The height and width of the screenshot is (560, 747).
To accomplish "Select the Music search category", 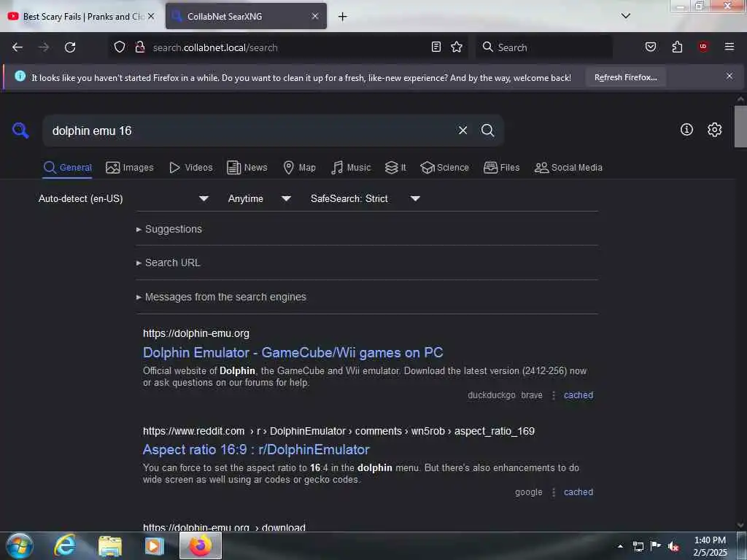I will coord(351,168).
